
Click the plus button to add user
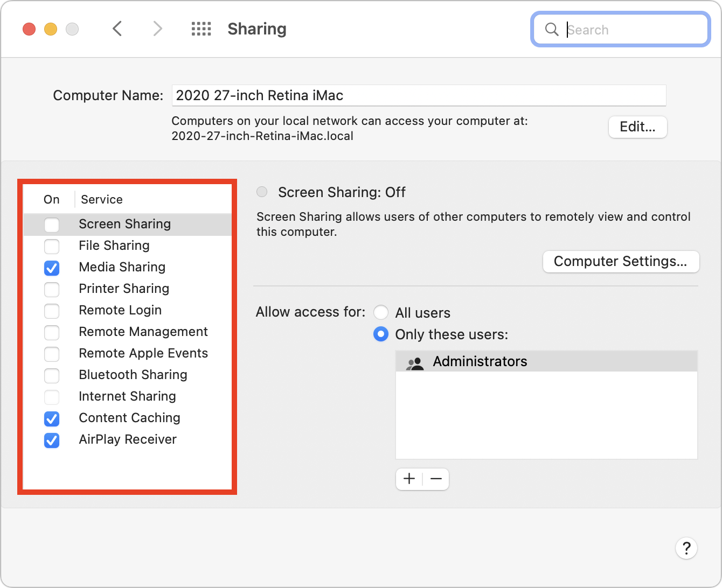(409, 479)
